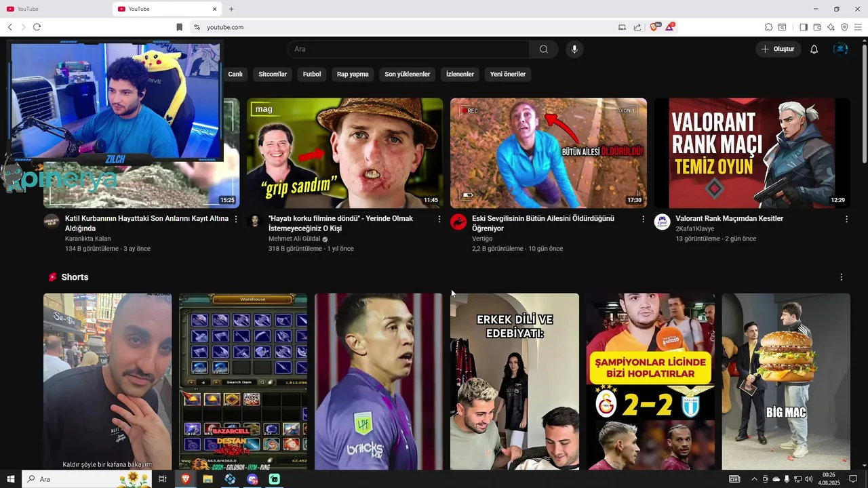Open the Shorts section three-dot menu
Image resolution: width=868 pixels, height=488 pixels.
pos(841,277)
